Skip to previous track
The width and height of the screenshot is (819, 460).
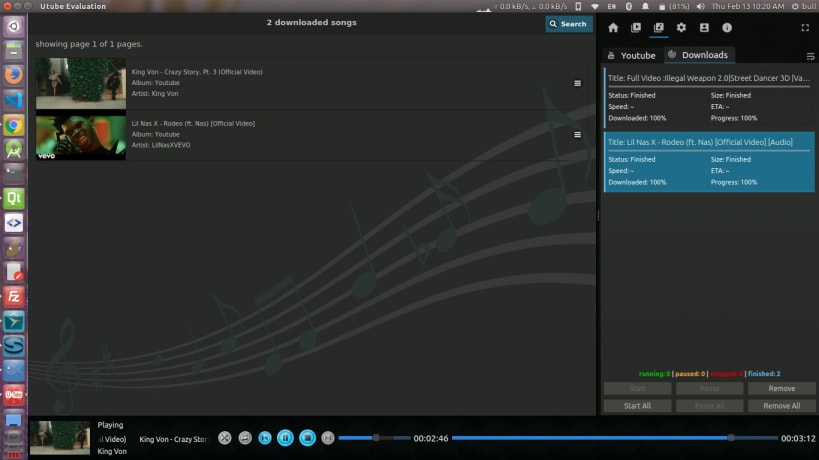(265, 438)
